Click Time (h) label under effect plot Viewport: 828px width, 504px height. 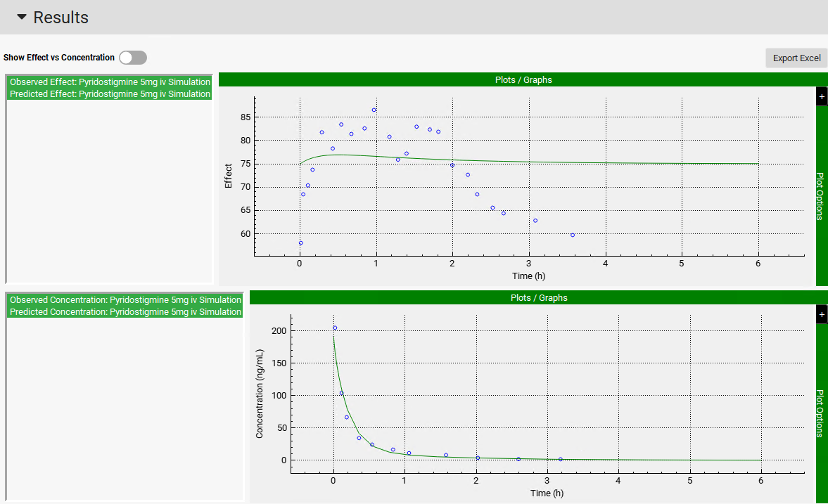click(528, 276)
